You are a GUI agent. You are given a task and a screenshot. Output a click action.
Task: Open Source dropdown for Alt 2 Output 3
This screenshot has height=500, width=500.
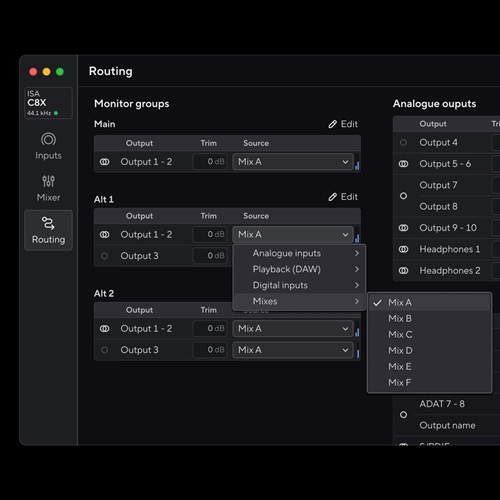pos(293,350)
